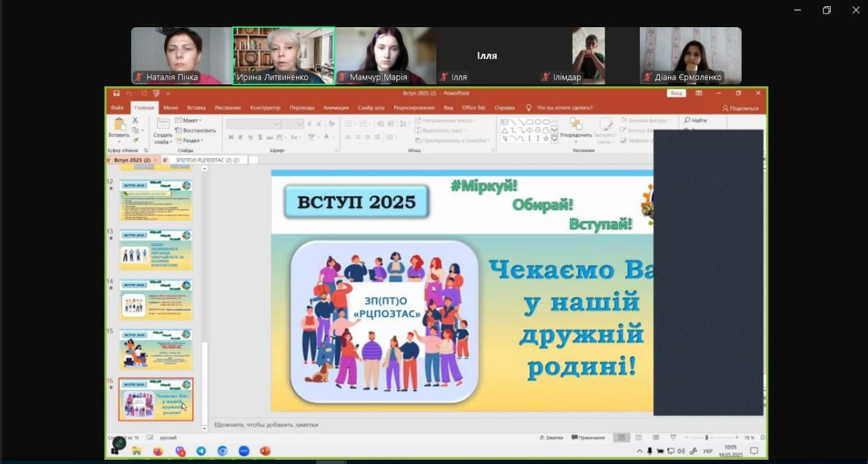Click Создать слайд new slide icon

[x=163, y=125]
